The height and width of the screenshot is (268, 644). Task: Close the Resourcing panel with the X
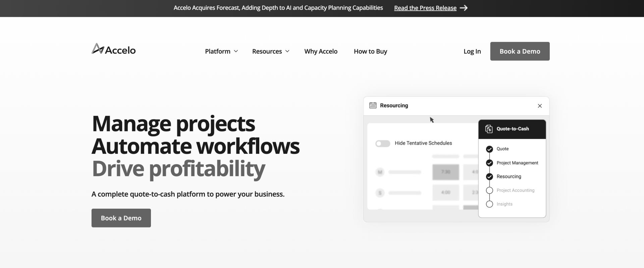(x=540, y=106)
